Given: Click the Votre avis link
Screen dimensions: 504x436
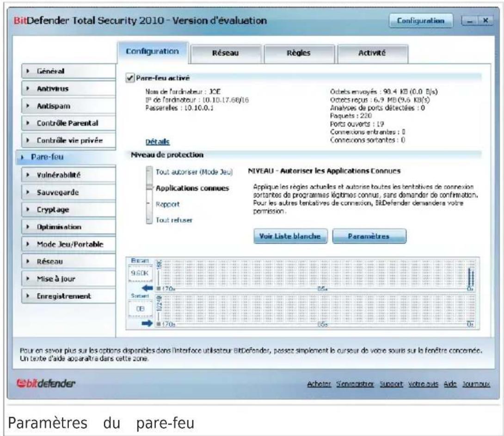Looking at the screenshot, I should click(x=424, y=384).
